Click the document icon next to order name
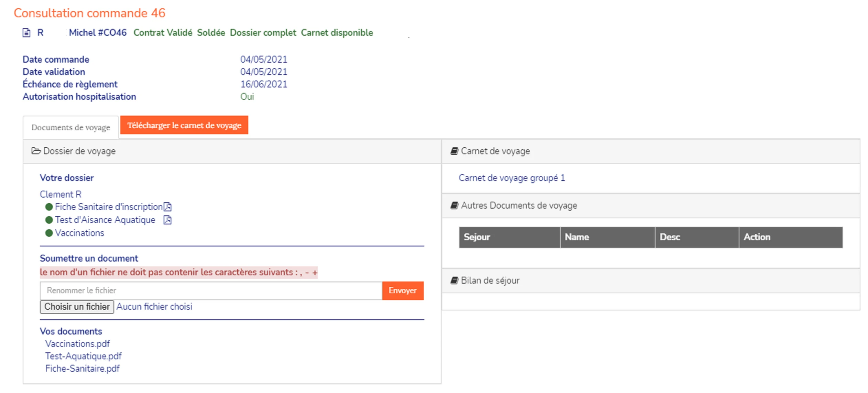 (26, 33)
